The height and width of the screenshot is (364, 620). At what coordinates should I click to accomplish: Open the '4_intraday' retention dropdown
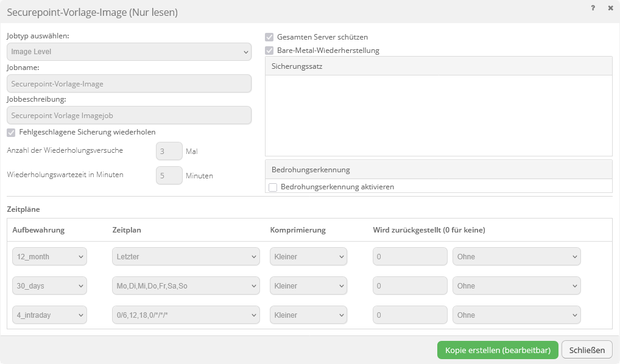[49, 315]
